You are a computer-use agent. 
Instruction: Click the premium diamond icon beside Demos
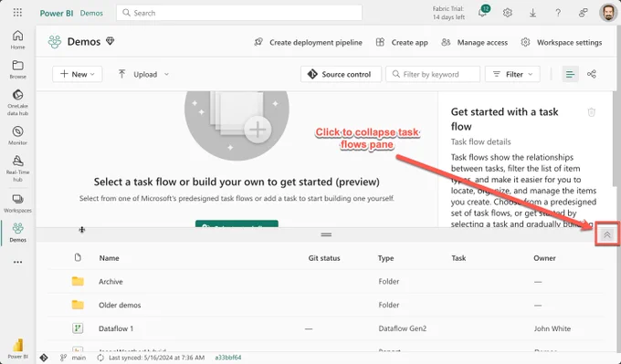[x=111, y=41]
